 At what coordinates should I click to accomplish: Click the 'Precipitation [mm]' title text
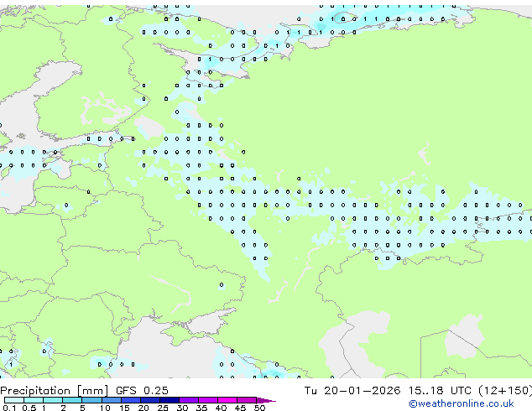point(55,391)
